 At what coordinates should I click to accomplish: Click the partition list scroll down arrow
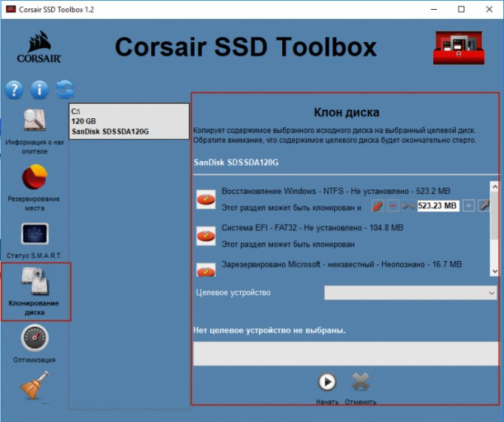coord(495,272)
